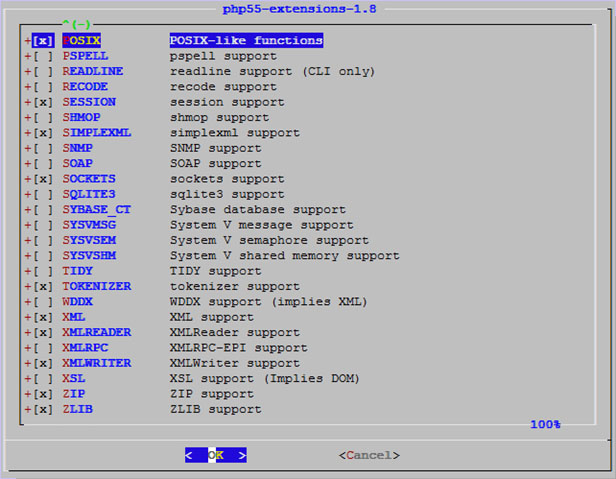Screen dimensions: 616x479
Task: Select the POSIX option name
Action: (81, 40)
